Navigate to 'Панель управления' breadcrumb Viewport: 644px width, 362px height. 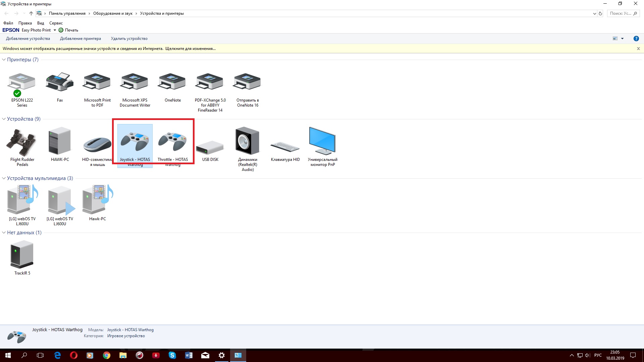click(67, 13)
